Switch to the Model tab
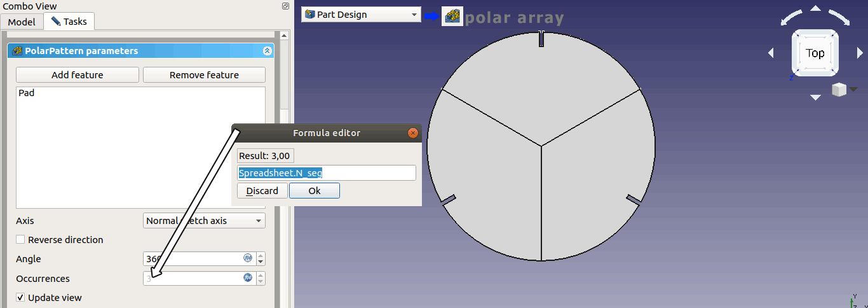Screen dimensions: 868x308 (22, 22)
